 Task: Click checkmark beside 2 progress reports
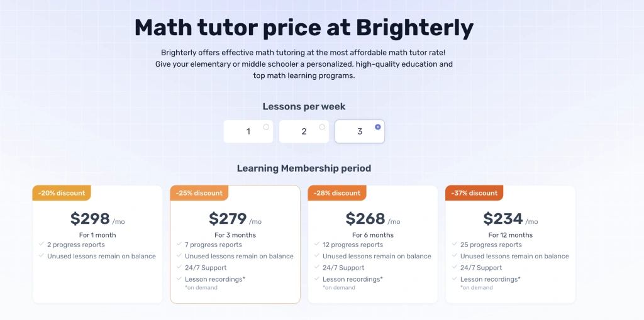[x=42, y=245]
